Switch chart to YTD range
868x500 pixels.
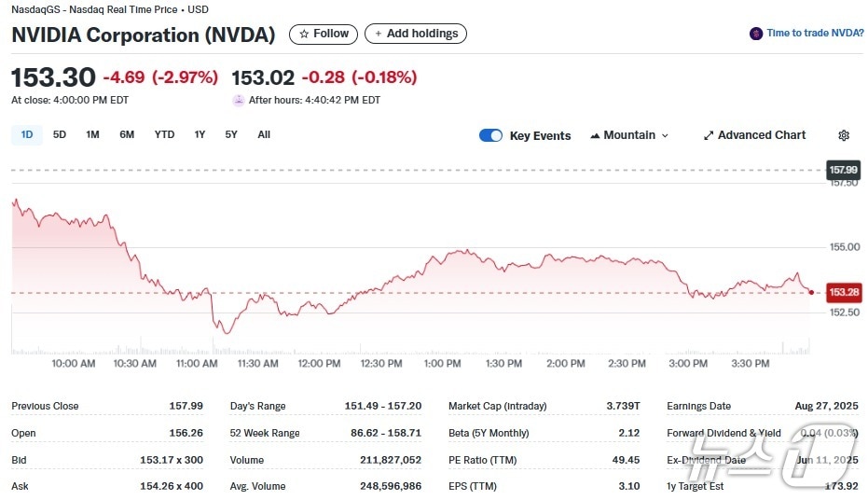[164, 134]
